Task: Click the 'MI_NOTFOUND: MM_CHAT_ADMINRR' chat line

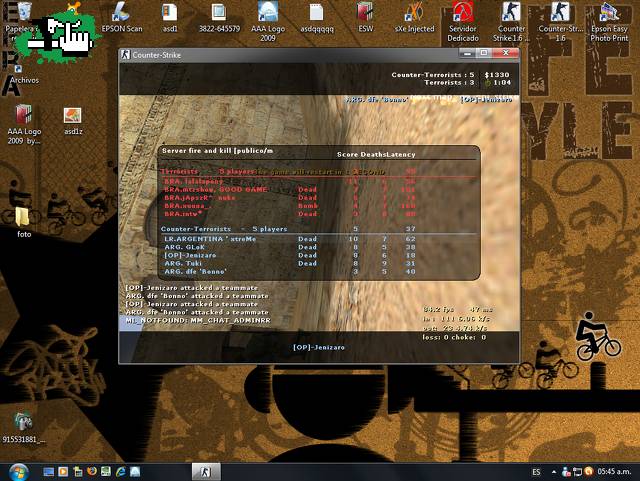Action: (x=198, y=321)
